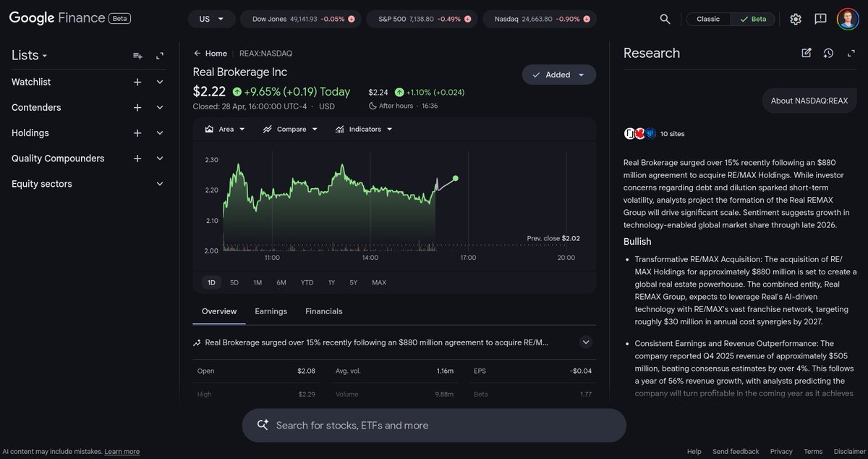The image size is (868, 459).
Task: Click the after-hours green chart endpoint
Action: pos(455,178)
